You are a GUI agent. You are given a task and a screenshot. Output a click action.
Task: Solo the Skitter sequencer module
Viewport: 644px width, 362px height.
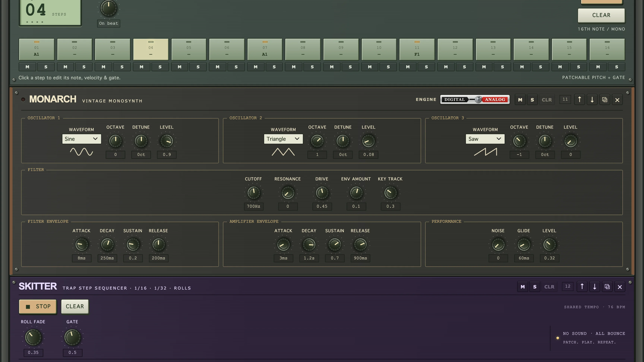point(535,287)
